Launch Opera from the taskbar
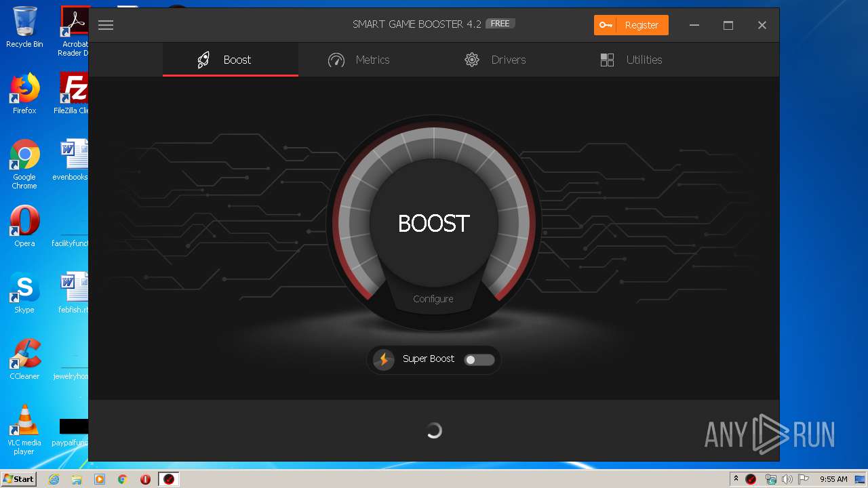 click(x=145, y=479)
